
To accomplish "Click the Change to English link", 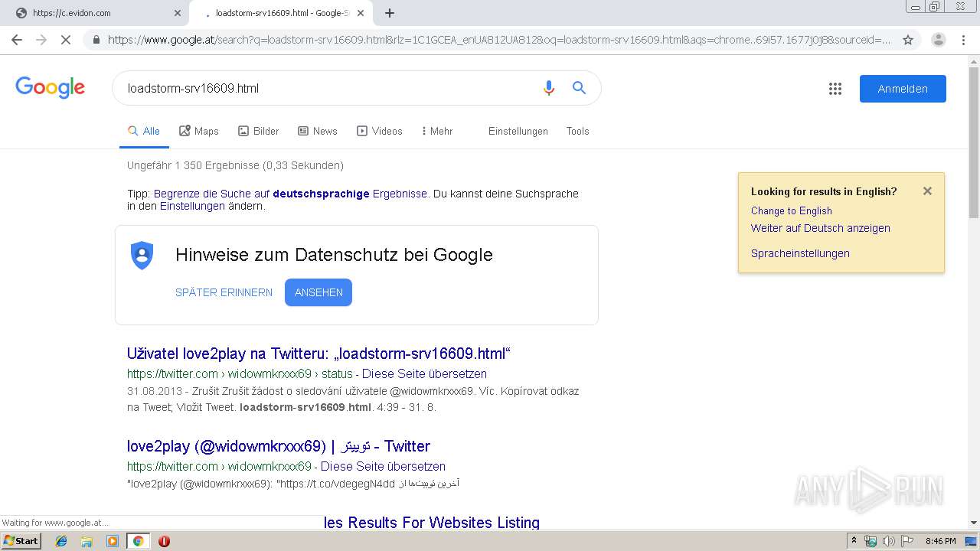I will 791,210.
